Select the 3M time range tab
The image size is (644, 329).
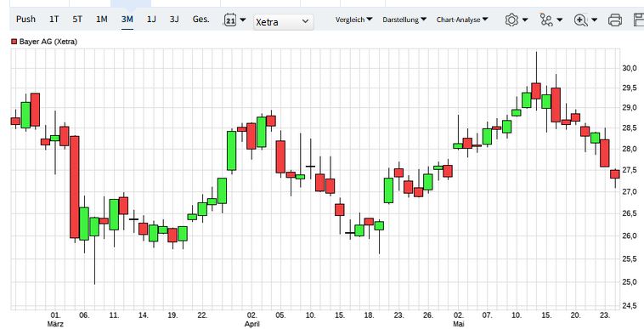point(127,19)
